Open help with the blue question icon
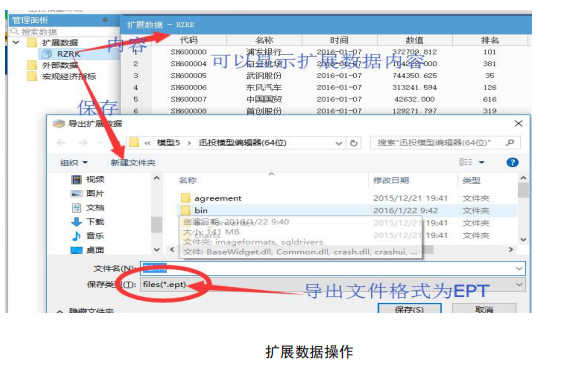Screen dimensions: 576x368 (x=512, y=162)
